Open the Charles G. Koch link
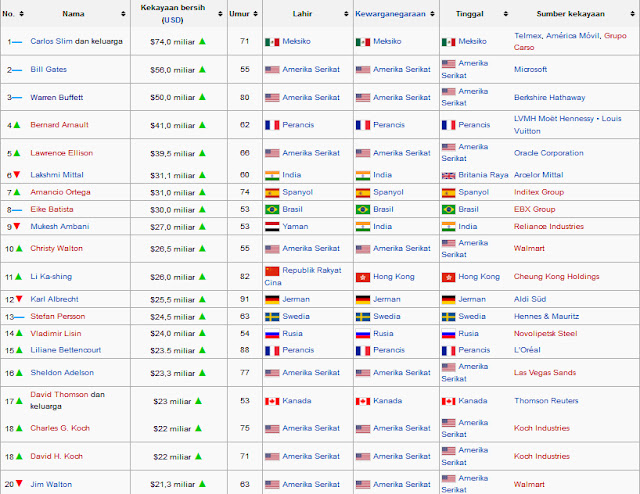Viewport: 640px width, 494px height. point(60,428)
